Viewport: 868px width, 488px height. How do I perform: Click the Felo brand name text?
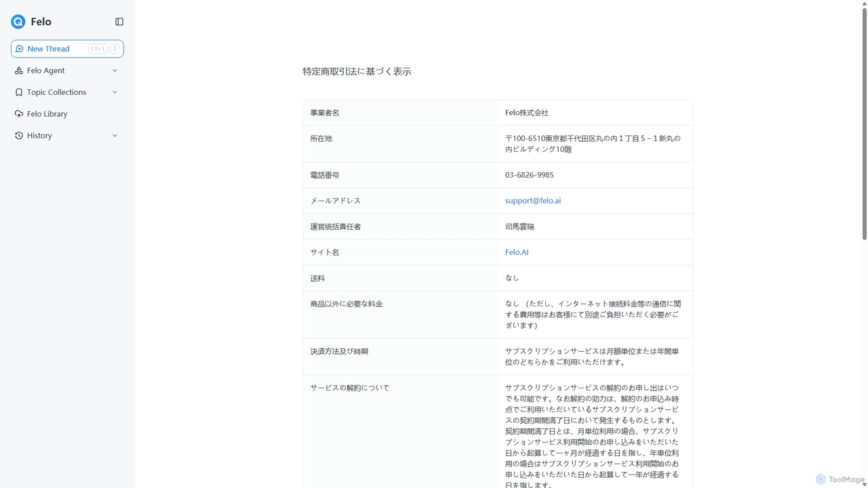coord(41,22)
